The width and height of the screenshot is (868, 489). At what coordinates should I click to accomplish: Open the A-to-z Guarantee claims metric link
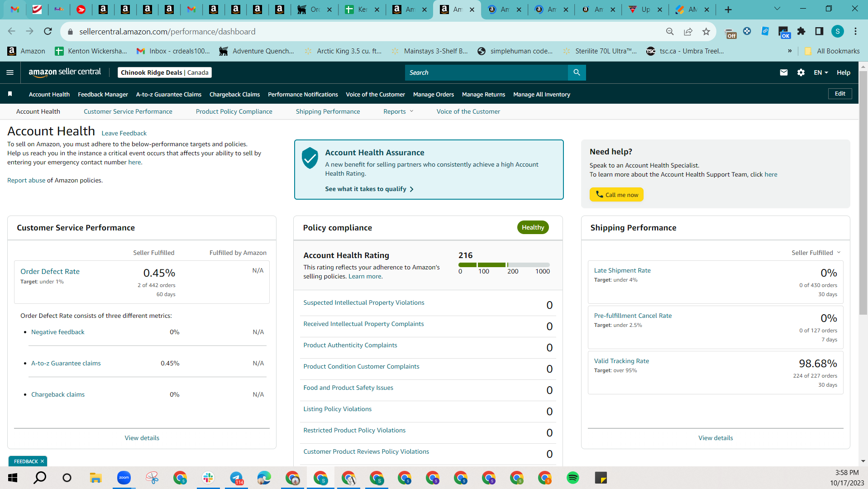pos(66,363)
